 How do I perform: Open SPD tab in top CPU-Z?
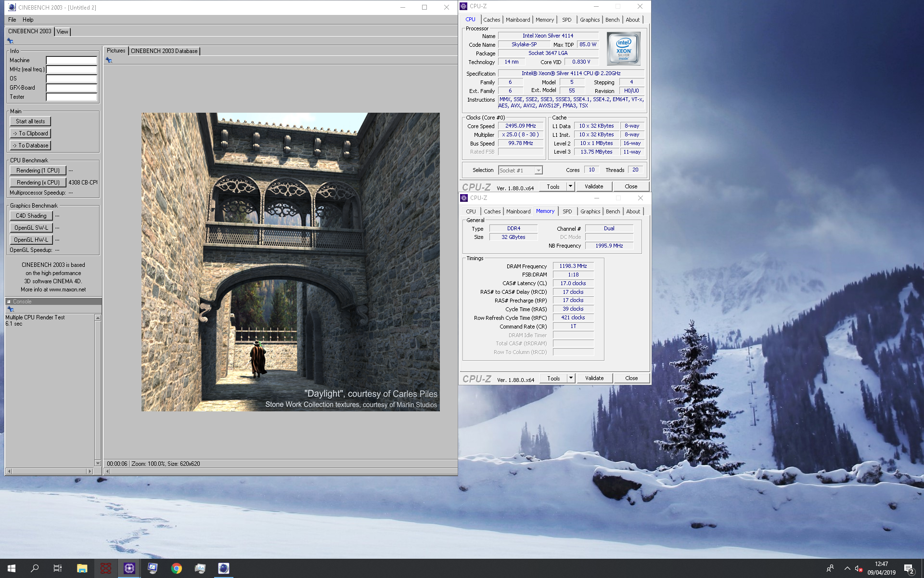click(567, 20)
